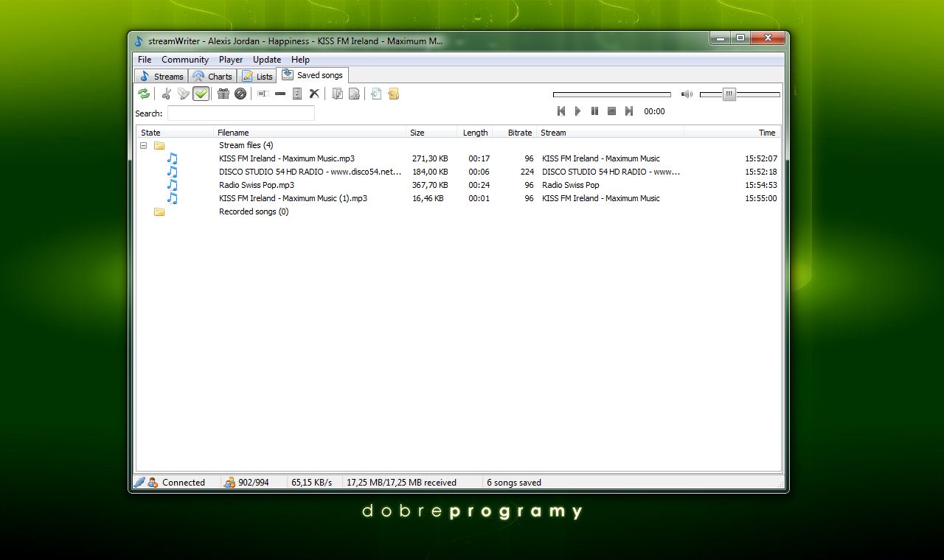The height and width of the screenshot is (560, 944).
Task: Click the rename file toolbar icon
Action: (x=263, y=94)
